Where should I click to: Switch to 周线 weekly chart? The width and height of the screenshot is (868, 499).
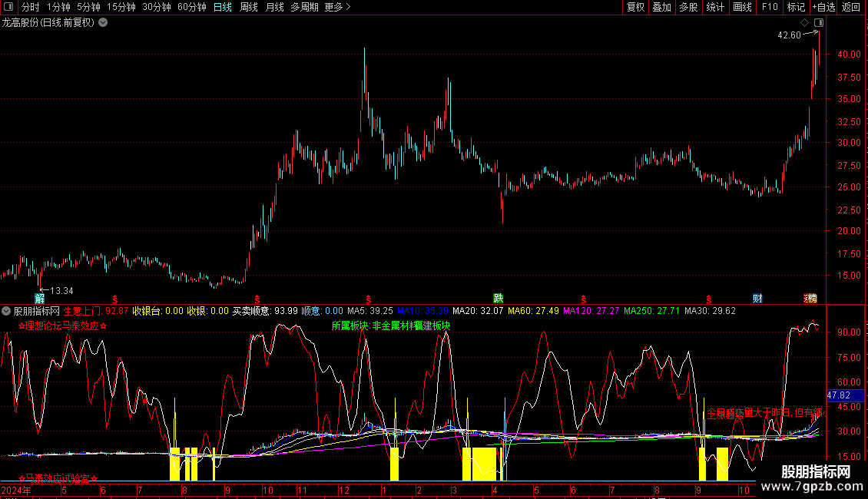pos(249,7)
